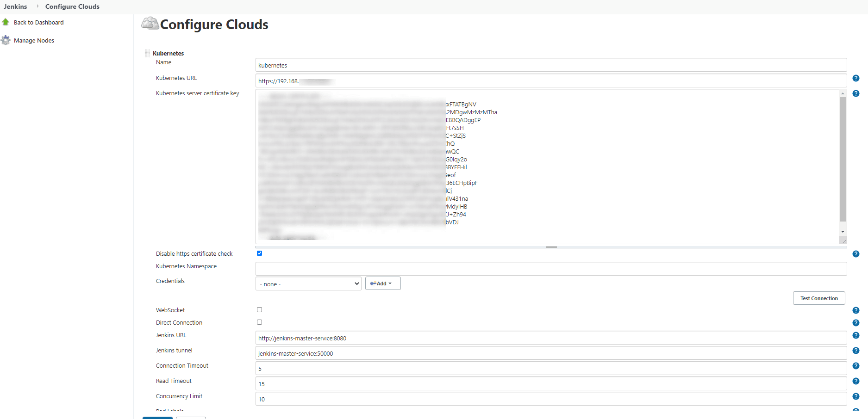Click the Test Connection button
Image resolution: width=868 pixels, height=419 pixels.
pos(819,298)
